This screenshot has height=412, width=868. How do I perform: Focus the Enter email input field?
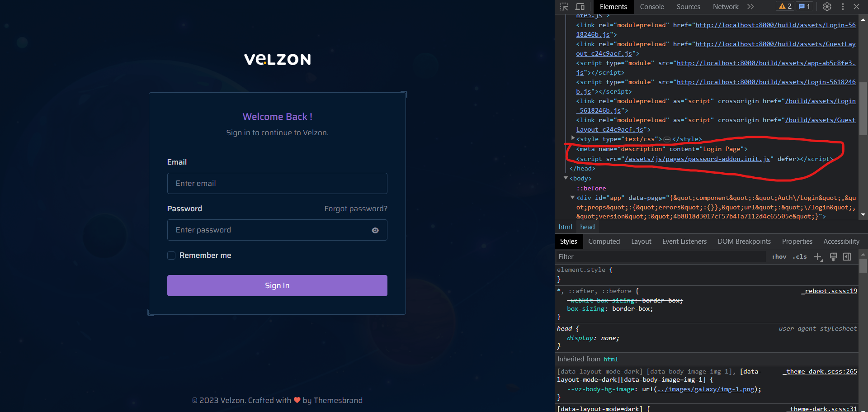277,183
